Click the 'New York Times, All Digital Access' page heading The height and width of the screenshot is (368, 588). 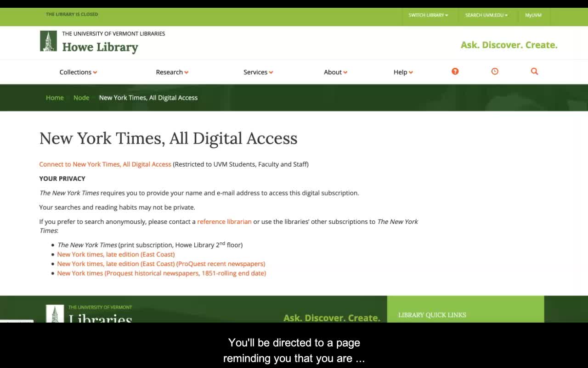click(x=169, y=139)
